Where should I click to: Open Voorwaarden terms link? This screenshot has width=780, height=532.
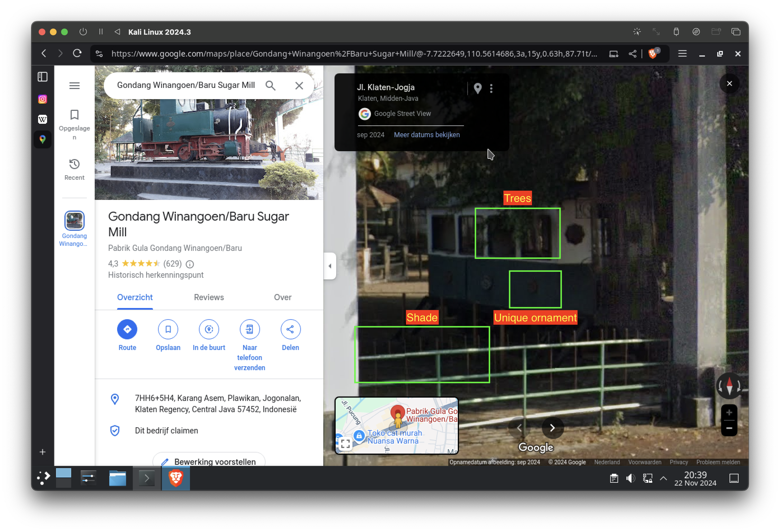tap(645, 462)
